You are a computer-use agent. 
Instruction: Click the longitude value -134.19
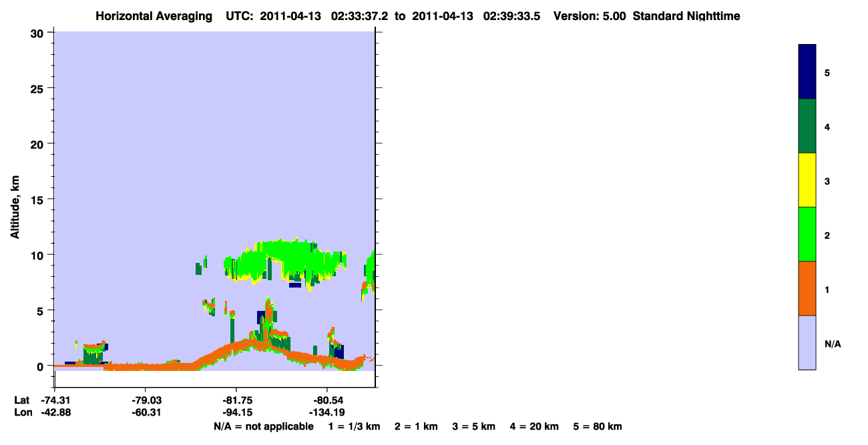click(327, 412)
